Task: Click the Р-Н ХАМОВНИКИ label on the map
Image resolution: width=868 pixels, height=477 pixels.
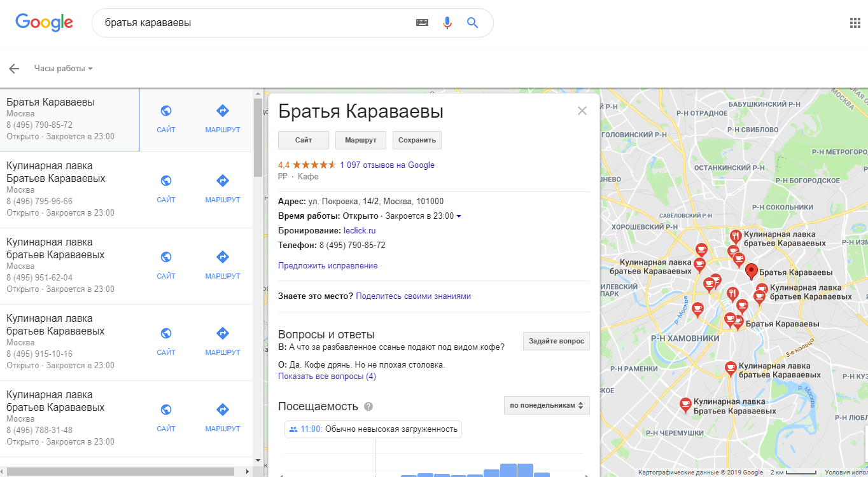Action: coord(685,338)
